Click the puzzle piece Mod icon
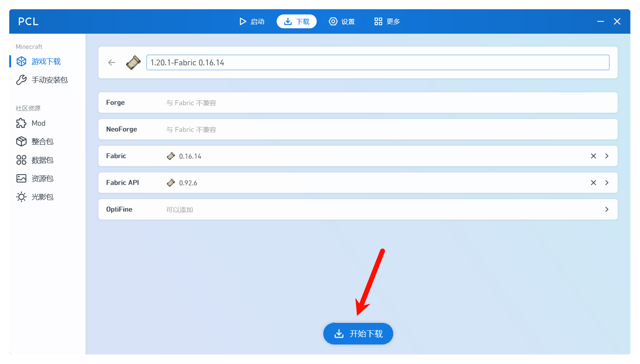640x364 pixels. click(x=21, y=123)
